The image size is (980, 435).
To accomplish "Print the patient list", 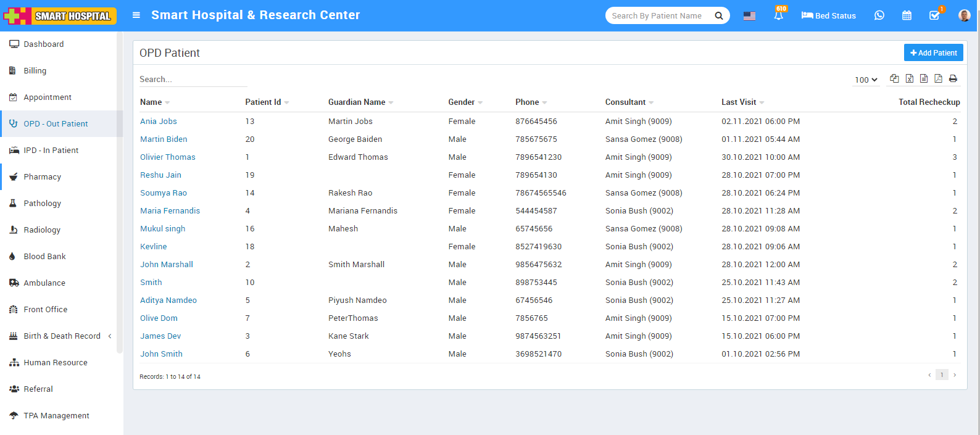I will (953, 78).
